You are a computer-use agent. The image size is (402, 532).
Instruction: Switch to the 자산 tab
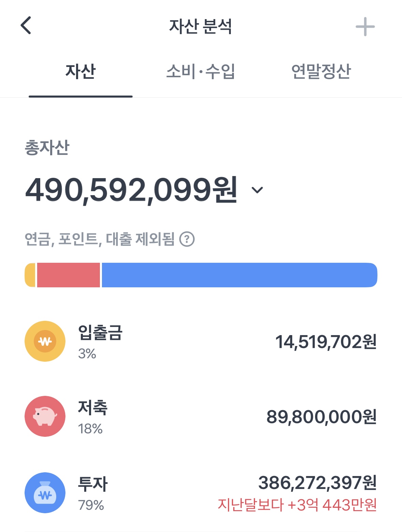click(x=80, y=72)
